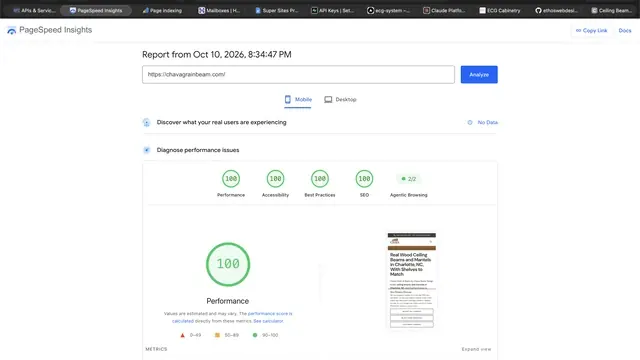Select the active PageSpeed Insights browser tab
This screenshot has height=360, width=640.
(96, 11)
